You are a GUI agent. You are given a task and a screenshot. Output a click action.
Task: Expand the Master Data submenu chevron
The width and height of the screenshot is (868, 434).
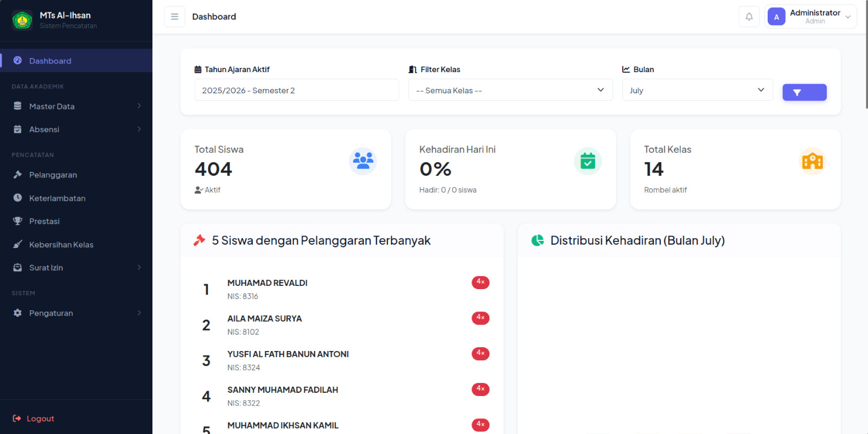(139, 106)
